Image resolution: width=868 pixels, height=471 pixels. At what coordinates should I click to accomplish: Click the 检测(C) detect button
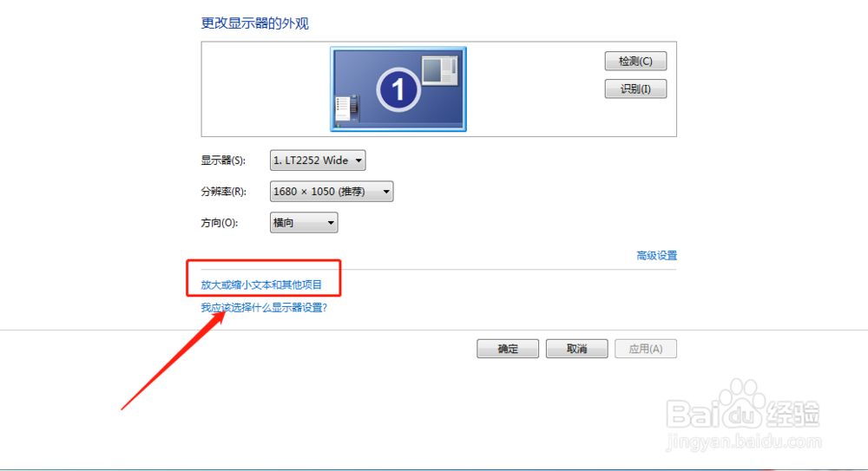(635, 61)
